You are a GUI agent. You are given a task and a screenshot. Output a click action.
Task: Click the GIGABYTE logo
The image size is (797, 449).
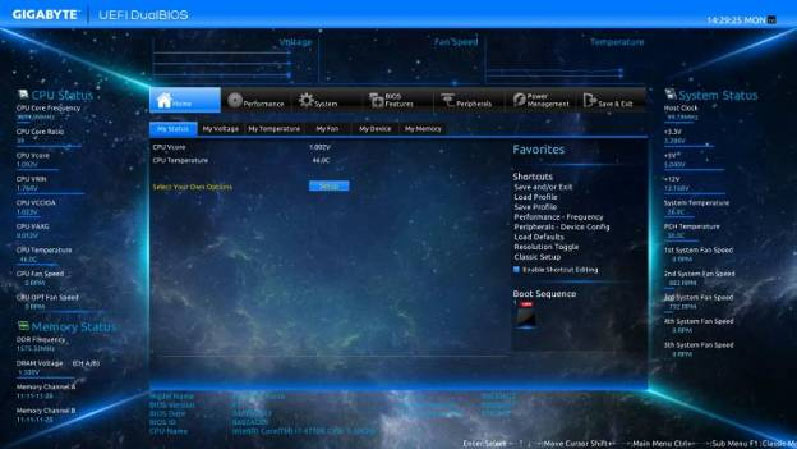(46, 15)
